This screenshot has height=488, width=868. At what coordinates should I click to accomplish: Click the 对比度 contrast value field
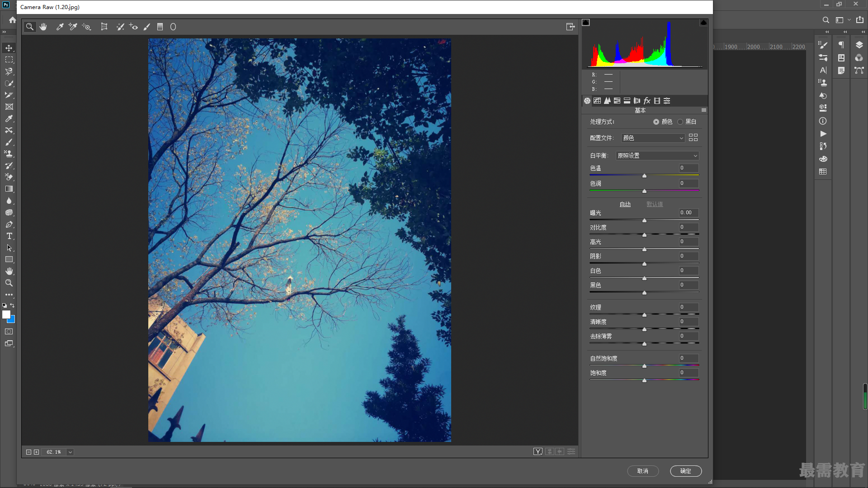[x=689, y=227]
